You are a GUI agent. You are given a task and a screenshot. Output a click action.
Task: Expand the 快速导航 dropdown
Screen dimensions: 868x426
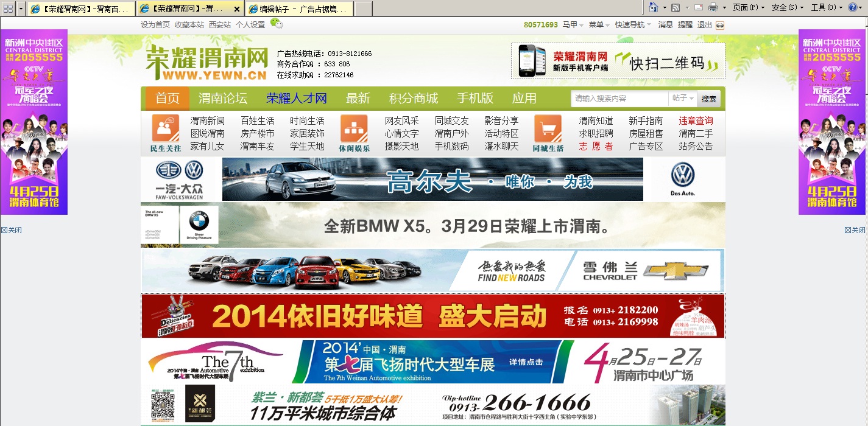(x=633, y=25)
